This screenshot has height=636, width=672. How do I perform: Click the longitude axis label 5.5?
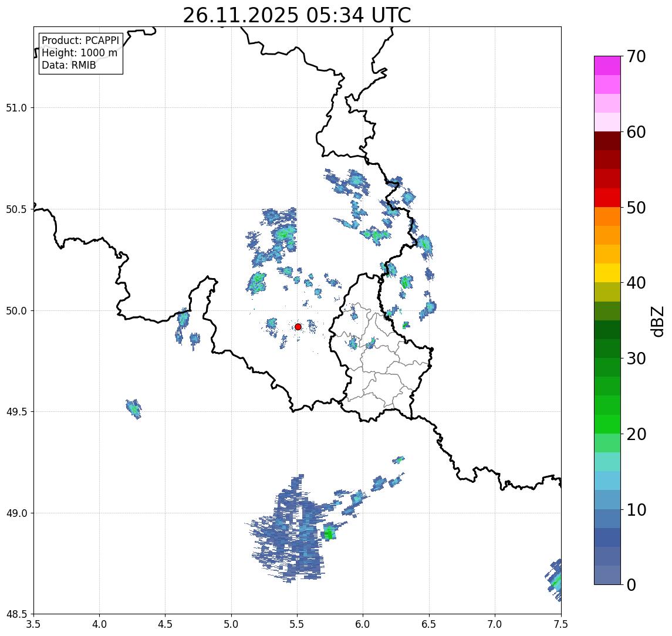pos(298,624)
